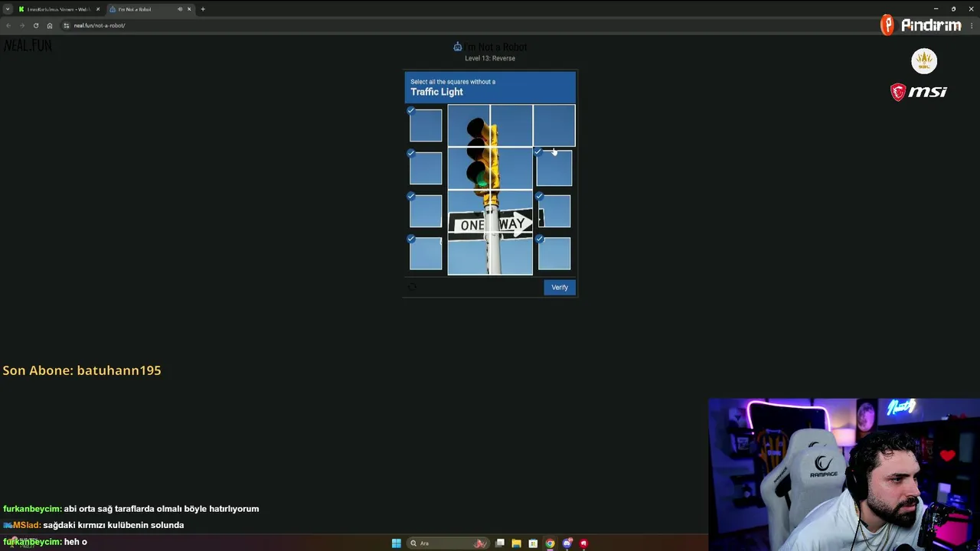This screenshot has width=980, height=551.
Task: Deselect the checked tile in the bottom-left corner
Action: pos(426,254)
